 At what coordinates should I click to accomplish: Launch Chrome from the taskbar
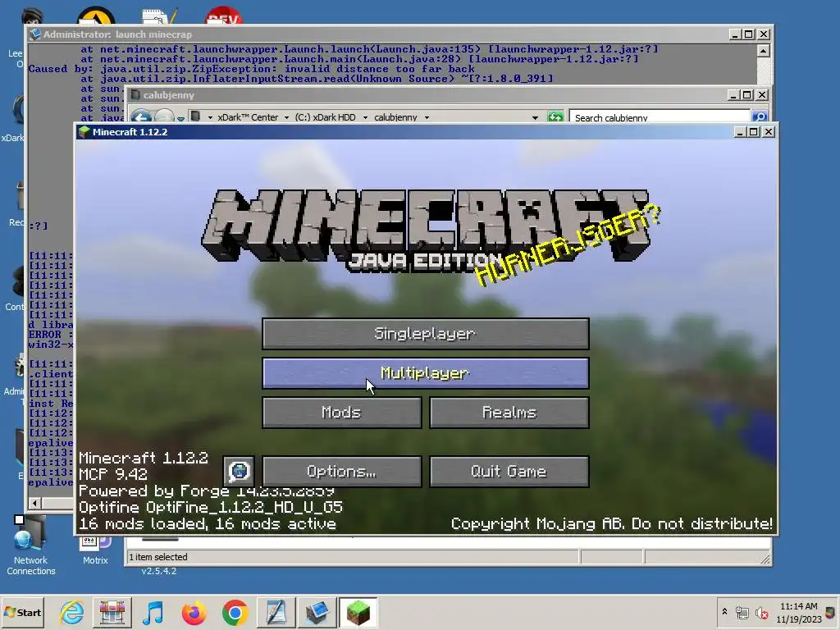[x=235, y=612]
